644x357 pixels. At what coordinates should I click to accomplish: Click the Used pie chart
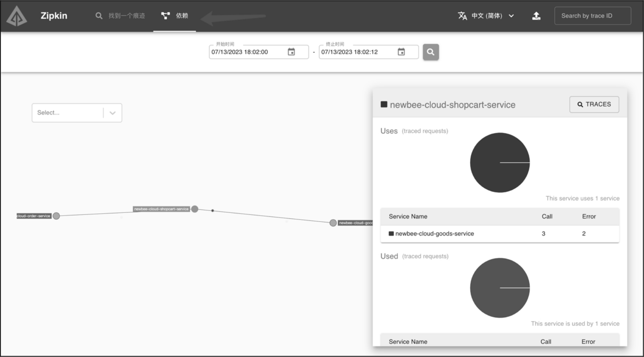pyautogui.click(x=500, y=288)
